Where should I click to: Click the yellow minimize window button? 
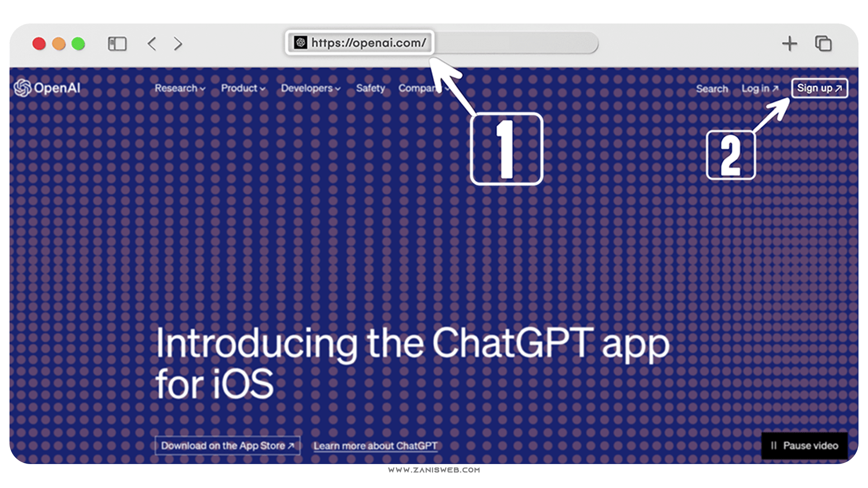(x=59, y=44)
